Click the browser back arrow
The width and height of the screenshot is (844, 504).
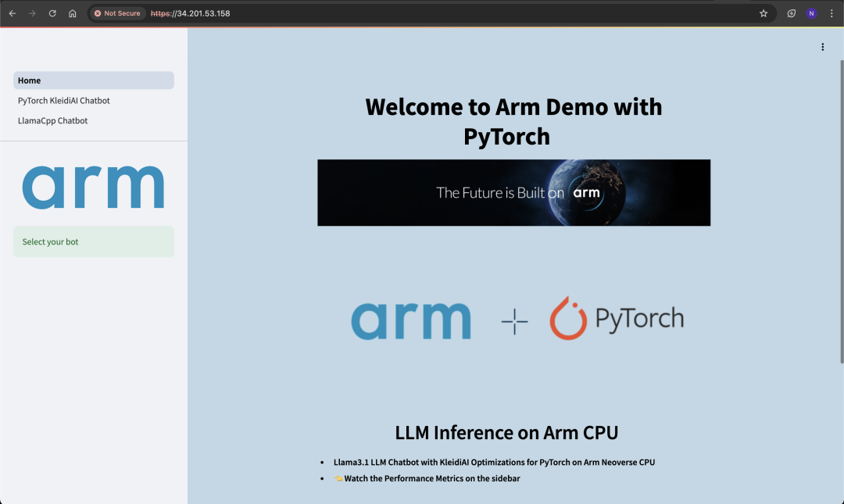pos(12,13)
